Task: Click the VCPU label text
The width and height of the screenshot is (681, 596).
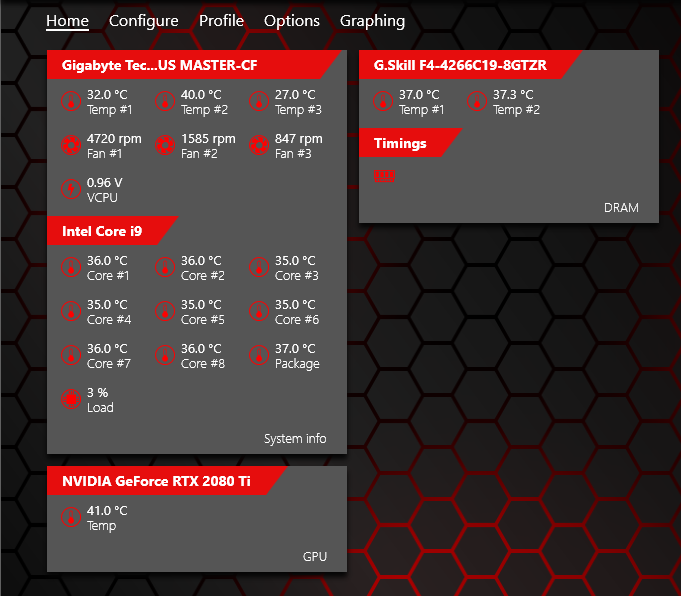Action: (x=102, y=198)
